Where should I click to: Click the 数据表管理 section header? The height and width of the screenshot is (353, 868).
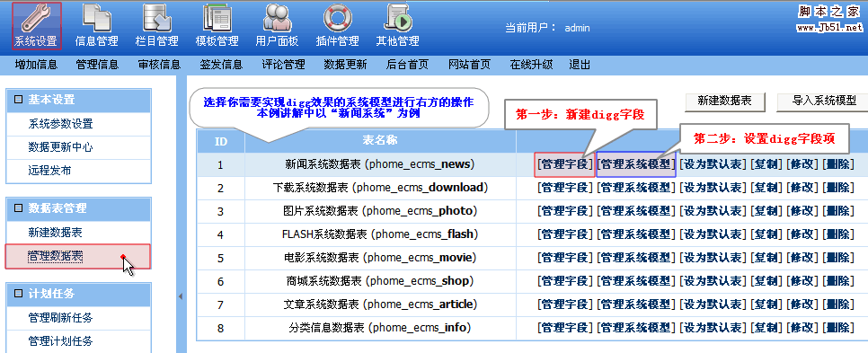point(78,208)
